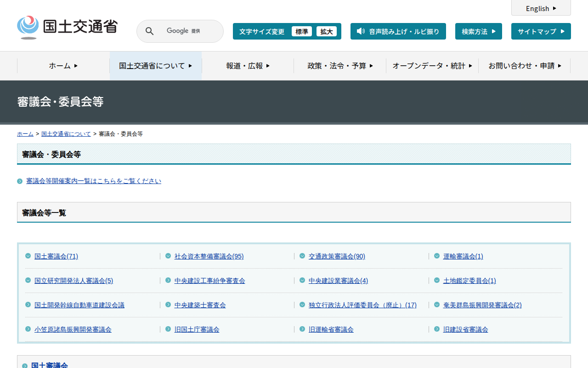Click the bullet icon beside 審議会等開催案内一覧 link
The image size is (588, 368).
click(x=20, y=181)
